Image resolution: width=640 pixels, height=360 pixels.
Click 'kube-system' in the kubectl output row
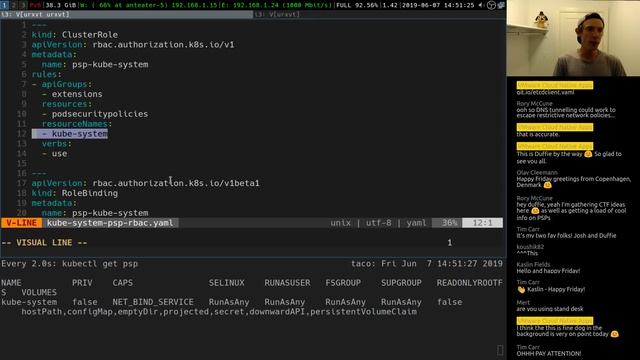(x=29, y=302)
